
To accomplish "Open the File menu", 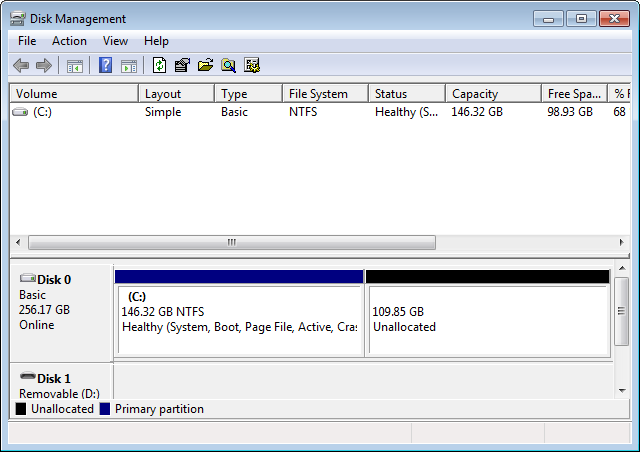I will (27, 41).
